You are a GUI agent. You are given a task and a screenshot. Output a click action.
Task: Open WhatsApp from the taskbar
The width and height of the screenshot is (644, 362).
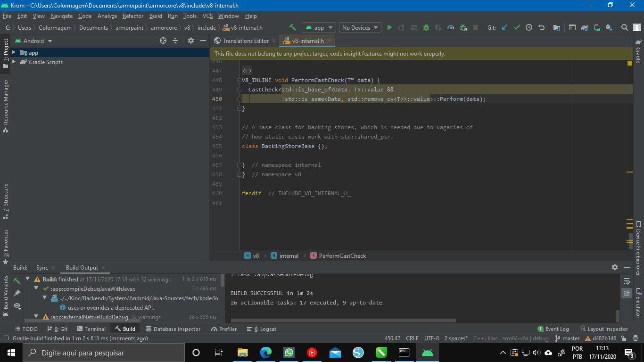click(x=289, y=353)
